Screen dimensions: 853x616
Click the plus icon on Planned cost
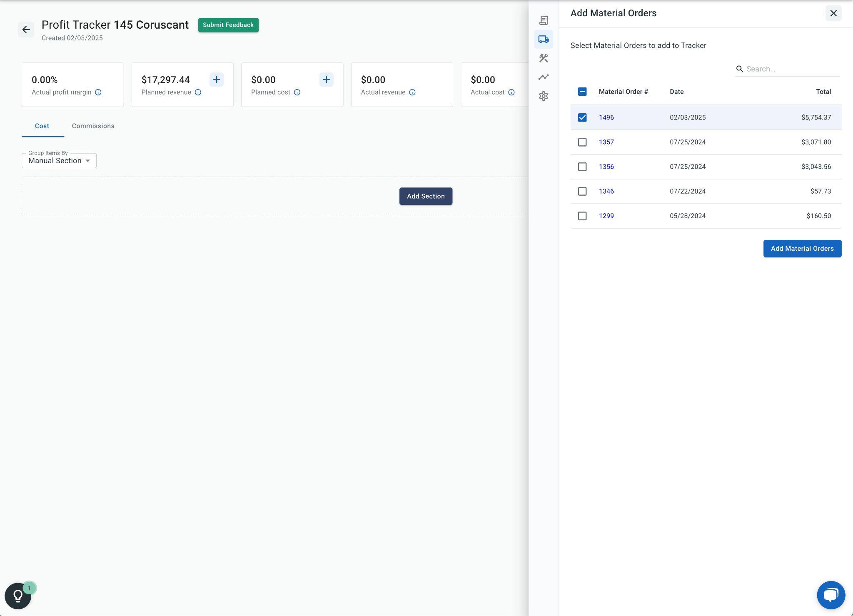click(x=326, y=80)
